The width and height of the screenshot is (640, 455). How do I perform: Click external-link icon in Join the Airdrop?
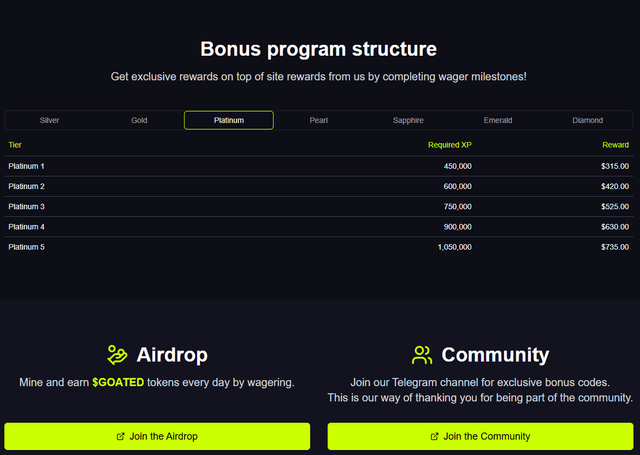pos(120,437)
